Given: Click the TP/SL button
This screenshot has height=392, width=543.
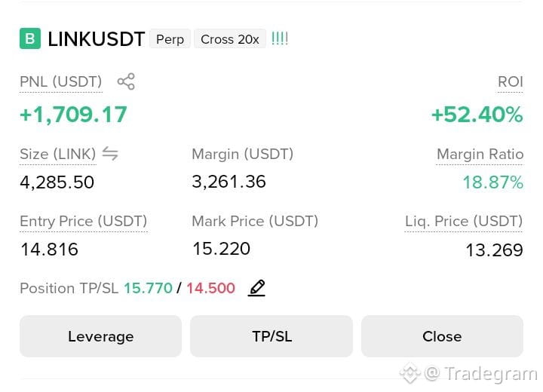Looking at the screenshot, I should (x=271, y=336).
